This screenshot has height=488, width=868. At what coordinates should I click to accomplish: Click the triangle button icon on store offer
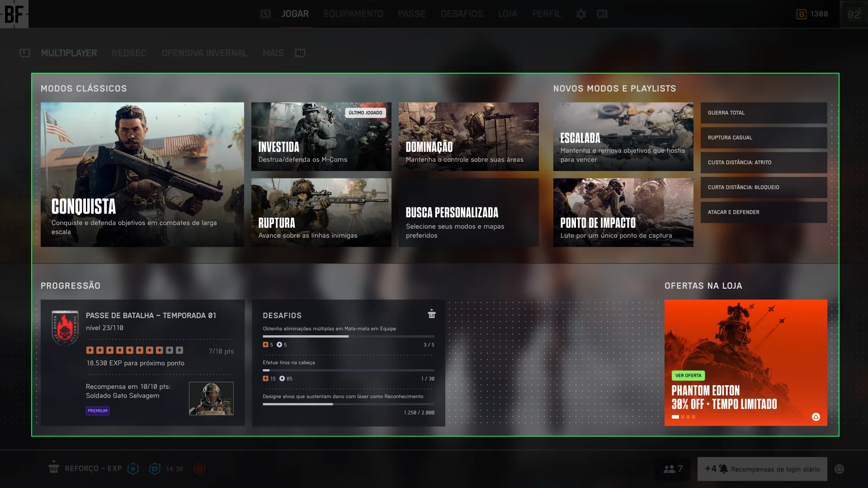click(816, 417)
